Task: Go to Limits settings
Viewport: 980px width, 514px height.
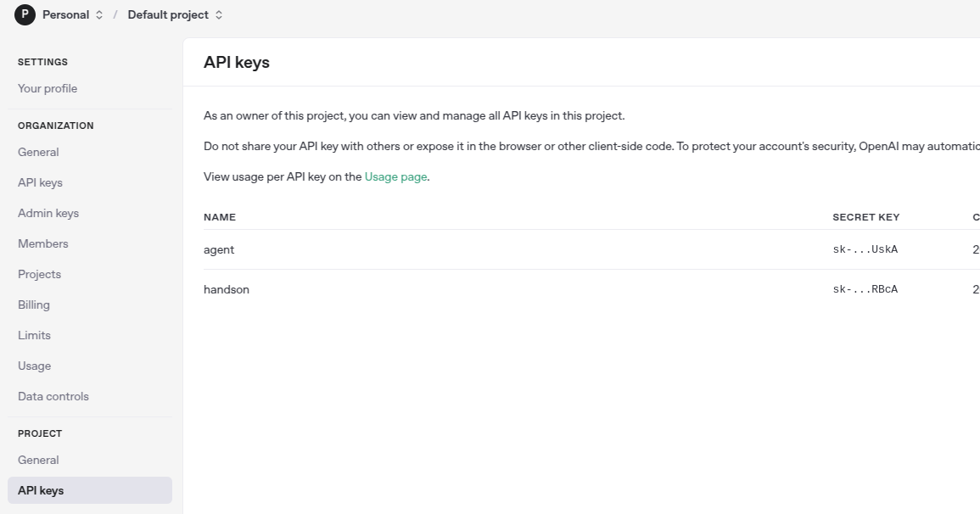Action: tap(34, 335)
